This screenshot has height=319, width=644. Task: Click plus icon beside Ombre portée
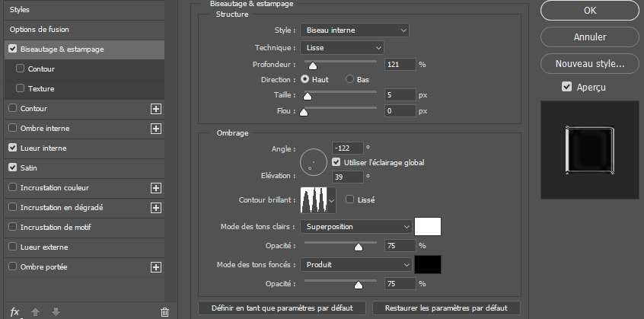pos(156,267)
